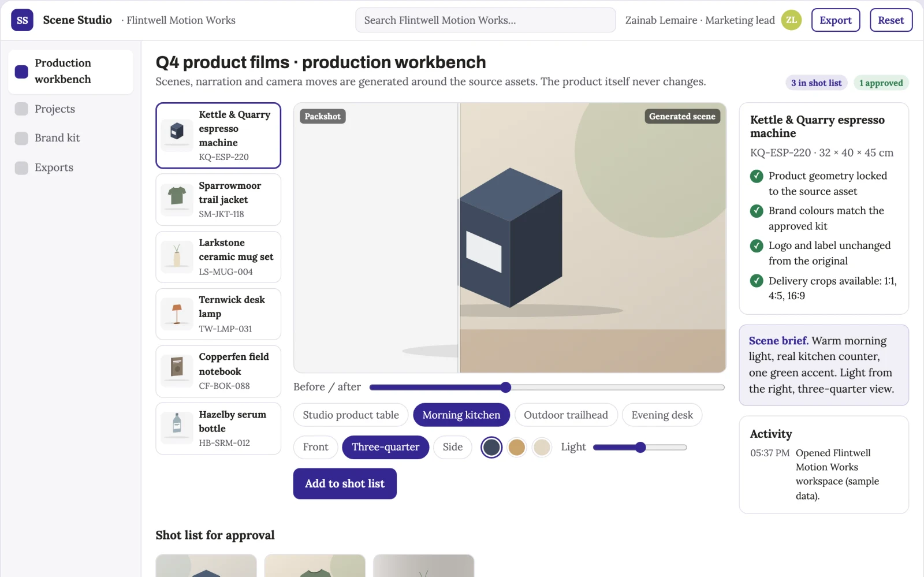This screenshot has width=924, height=577.
Task: Choose the Three-quarter camera angle
Action: [385, 447]
